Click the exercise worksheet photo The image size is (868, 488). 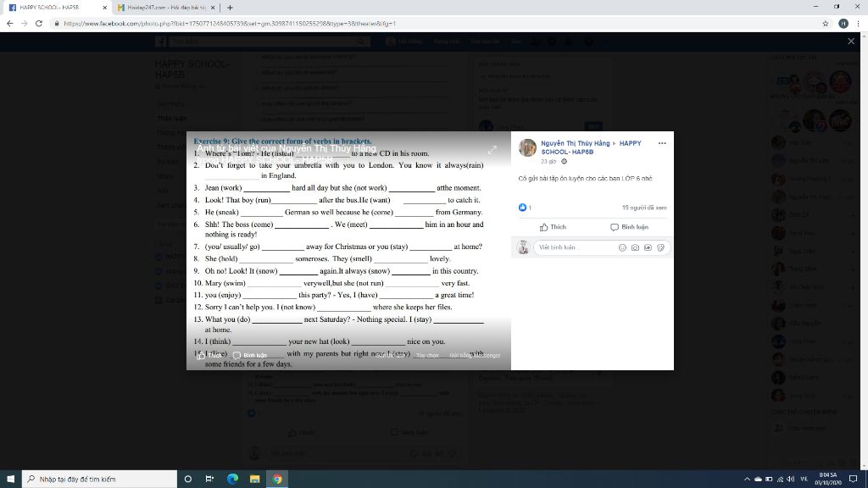[x=348, y=251]
